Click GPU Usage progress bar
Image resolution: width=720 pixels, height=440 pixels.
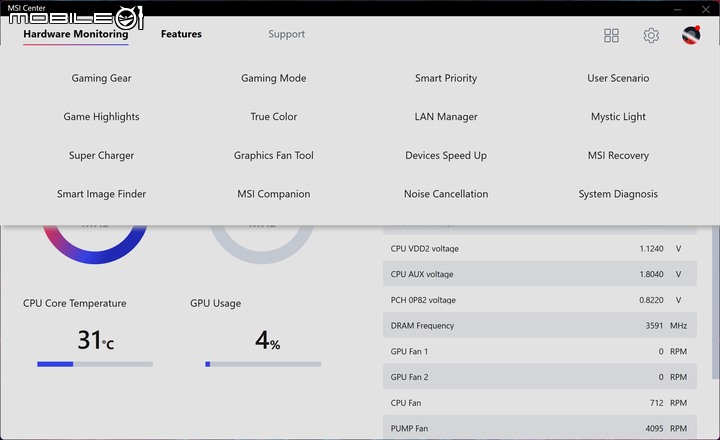263,364
